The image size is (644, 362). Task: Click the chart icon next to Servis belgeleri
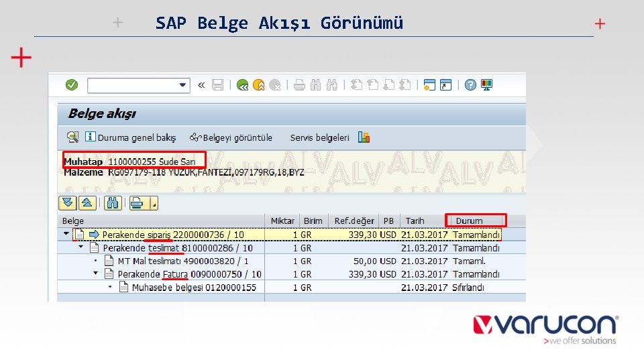364,137
